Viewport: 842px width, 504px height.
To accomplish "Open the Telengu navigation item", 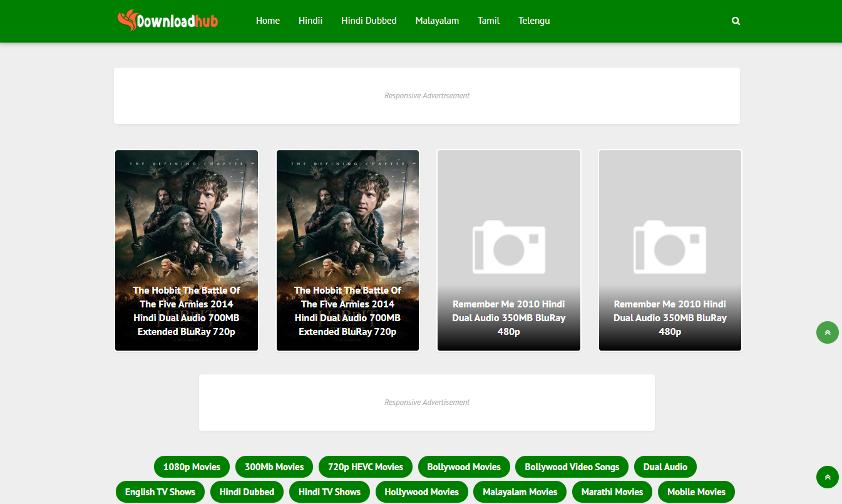I will 534,21.
